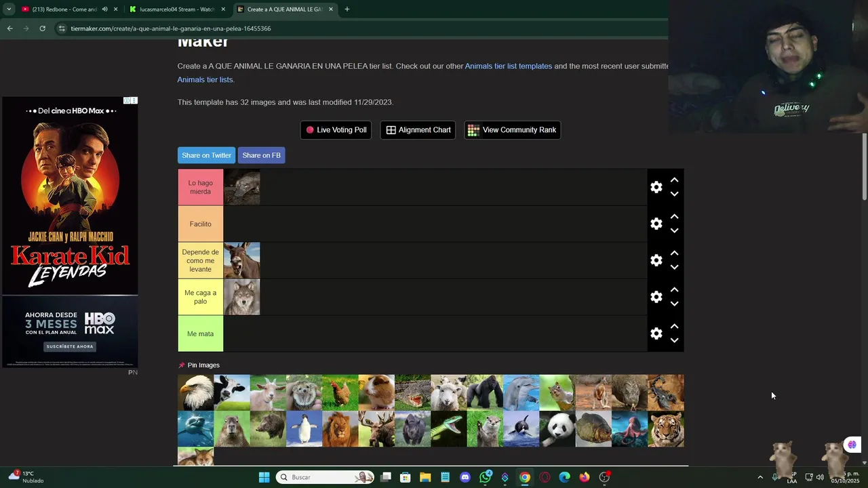Click the Karate Kid Leyendas advertisement
The image size is (868, 488).
click(70, 232)
